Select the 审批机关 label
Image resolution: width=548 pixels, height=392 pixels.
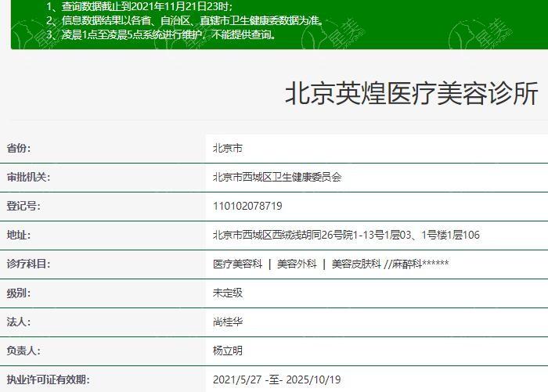pos(28,177)
